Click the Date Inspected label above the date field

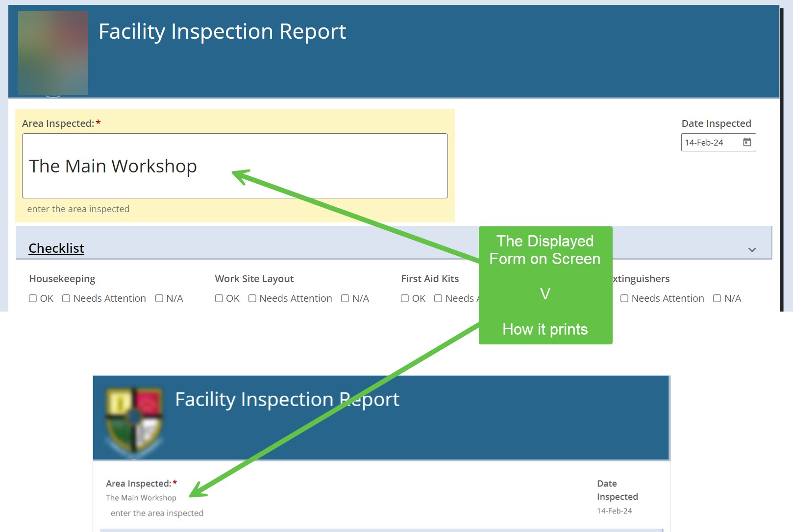(716, 123)
